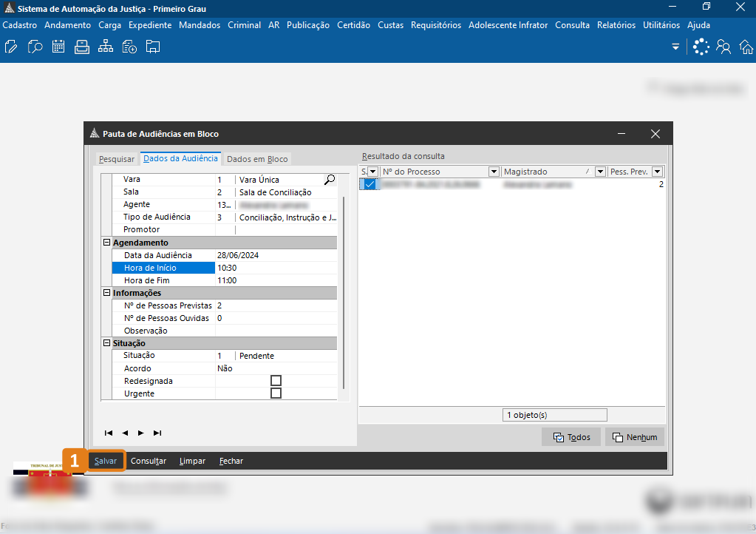Select the Pendente situação value
Image resolution: width=756 pixels, height=534 pixels.
[x=256, y=356]
